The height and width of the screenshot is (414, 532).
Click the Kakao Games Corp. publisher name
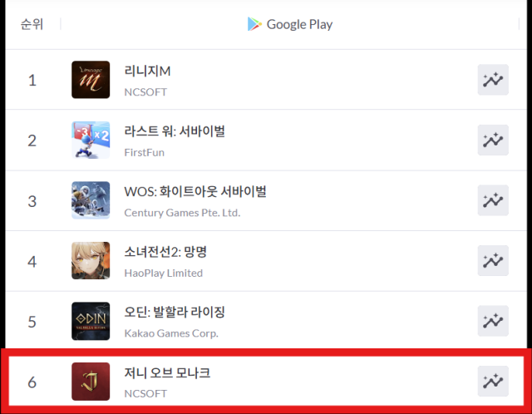pyautogui.click(x=171, y=333)
